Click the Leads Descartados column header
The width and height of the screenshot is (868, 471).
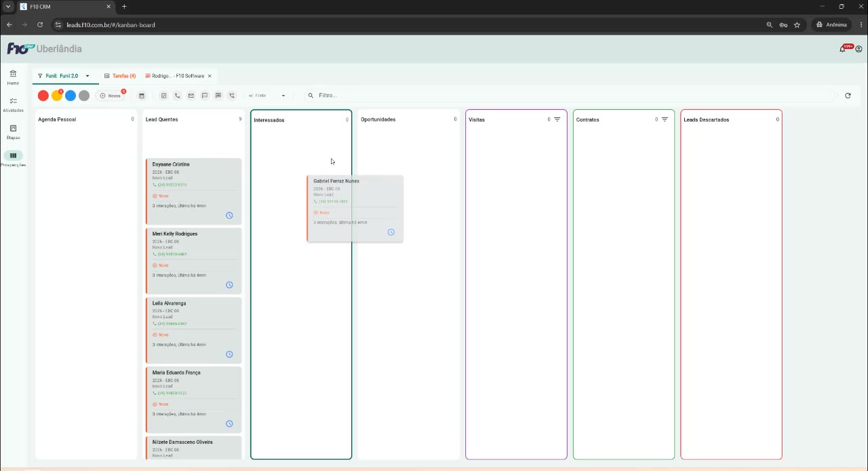tap(707, 119)
